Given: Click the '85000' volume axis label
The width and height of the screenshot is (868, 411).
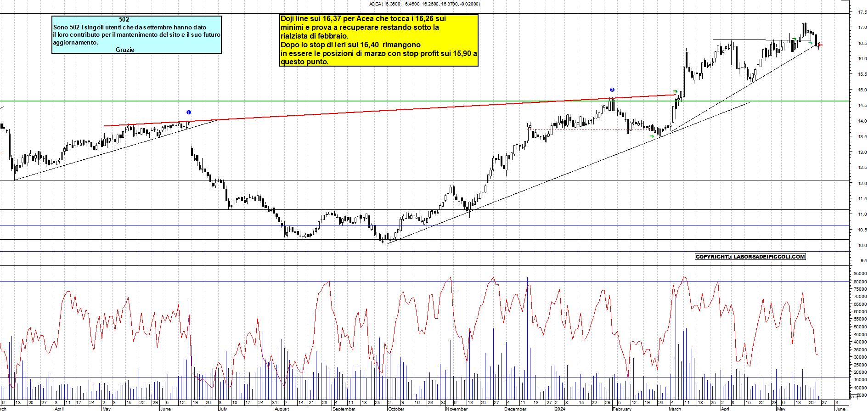Looking at the screenshot, I should tap(860, 274).
